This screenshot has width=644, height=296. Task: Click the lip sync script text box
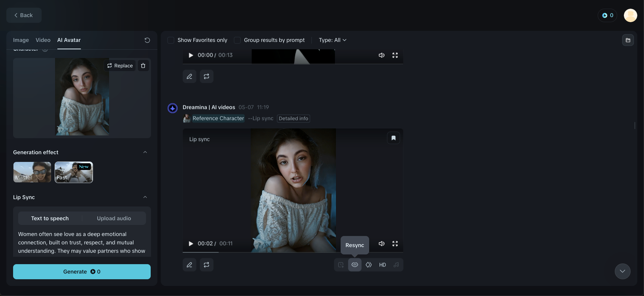pos(82,243)
